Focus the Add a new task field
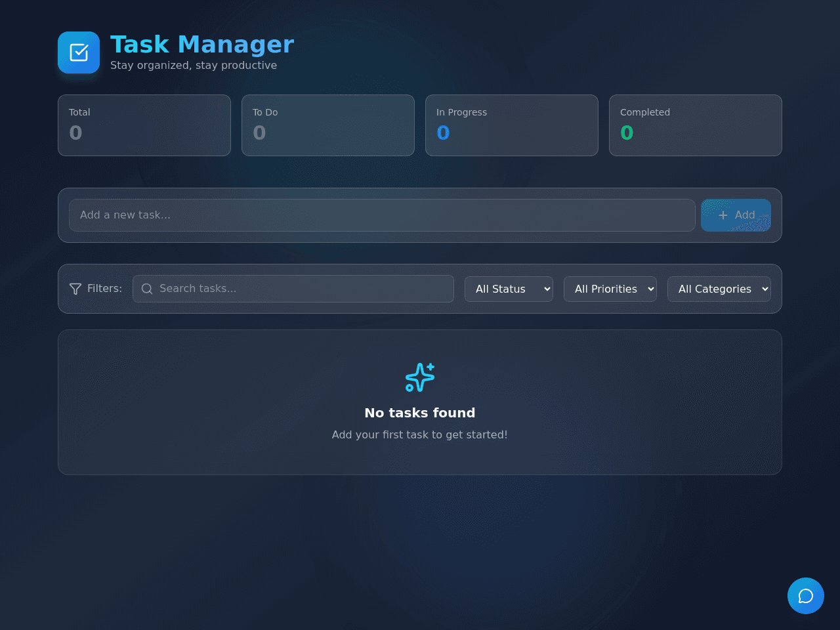Screen dimensions: 840x630 point(382,215)
